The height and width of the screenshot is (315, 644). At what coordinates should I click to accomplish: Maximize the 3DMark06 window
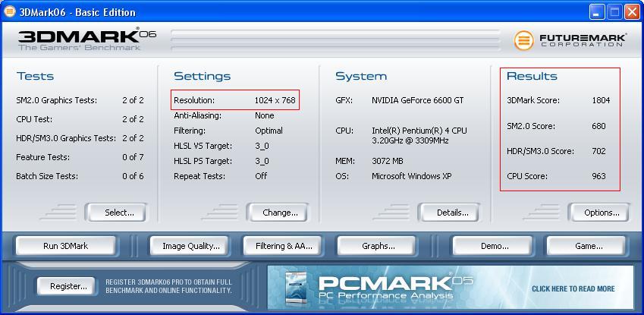[x=614, y=11]
